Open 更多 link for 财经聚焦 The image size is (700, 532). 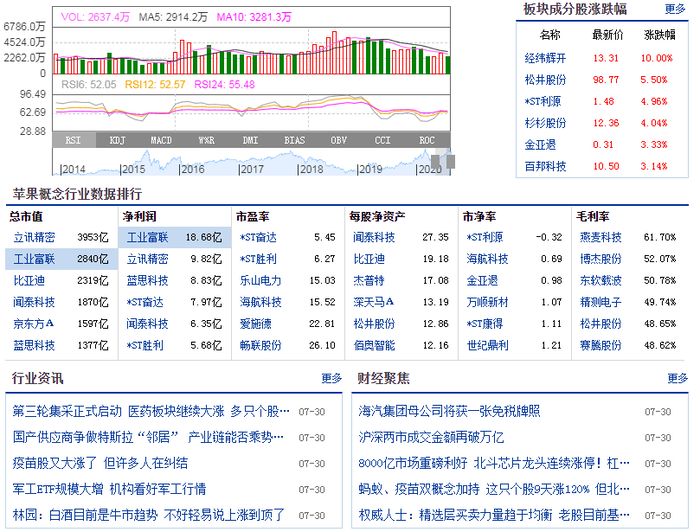[x=677, y=378]
